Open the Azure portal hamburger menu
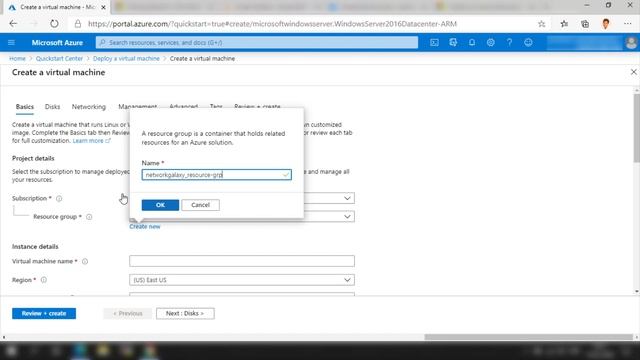 [x=11, y=42]
